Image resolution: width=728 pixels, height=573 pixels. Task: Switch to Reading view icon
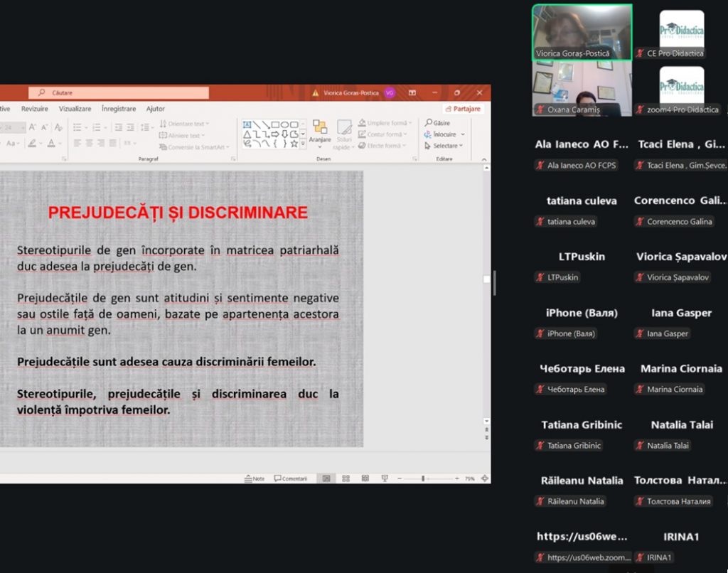pyautogui.click(x=365, y=478)
